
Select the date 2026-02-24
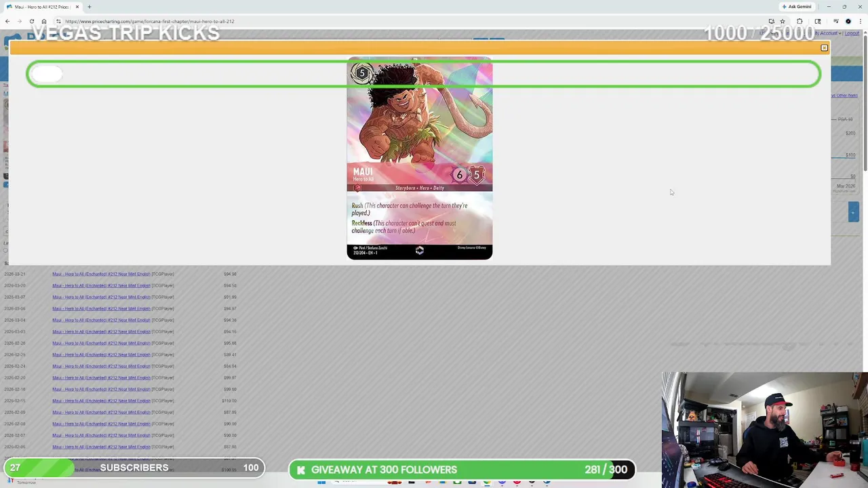[x=15, y=366]
